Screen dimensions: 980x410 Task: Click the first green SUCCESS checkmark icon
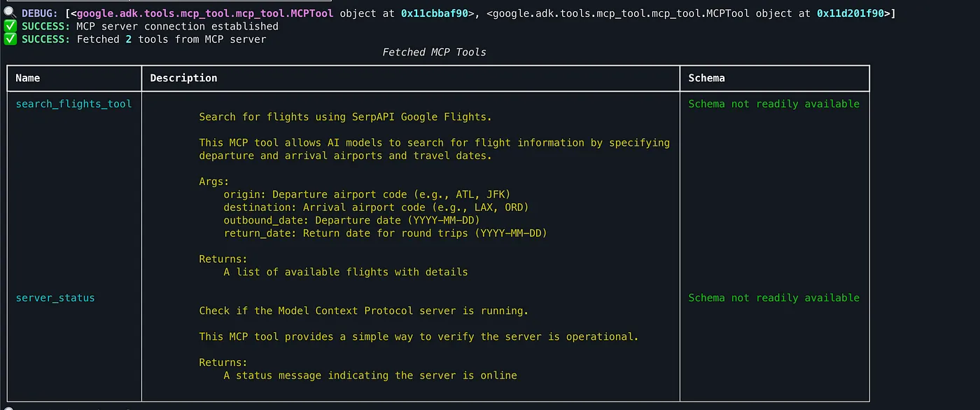(10, 26)
